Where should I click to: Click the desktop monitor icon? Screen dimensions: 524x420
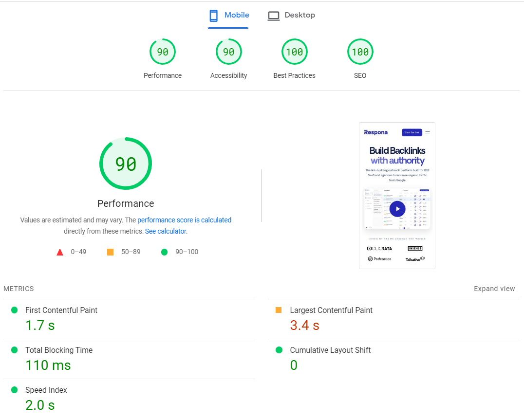coord(273,15)
